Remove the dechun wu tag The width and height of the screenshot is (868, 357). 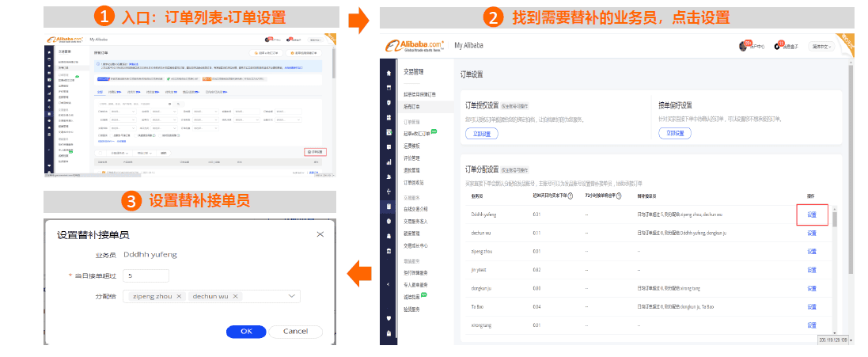pos(237,296)
